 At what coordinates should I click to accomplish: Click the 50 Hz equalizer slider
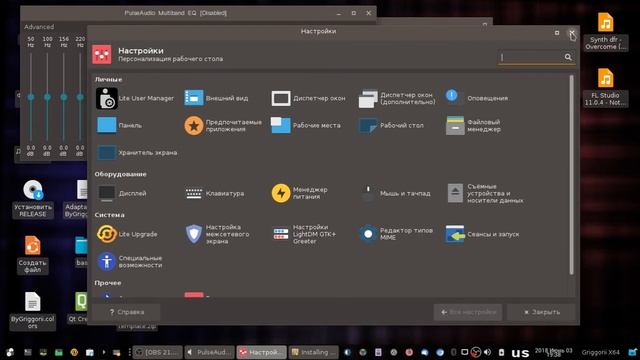(31, 97)
